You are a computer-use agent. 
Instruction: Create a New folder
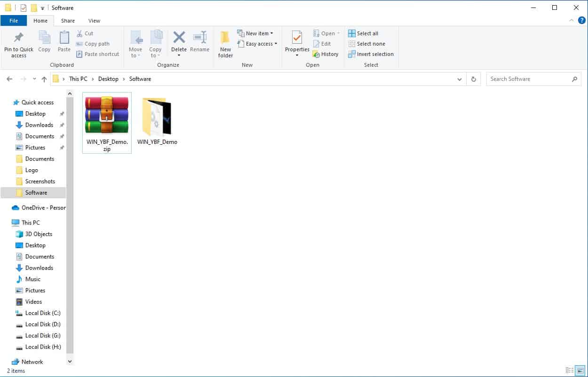point(225,44)
